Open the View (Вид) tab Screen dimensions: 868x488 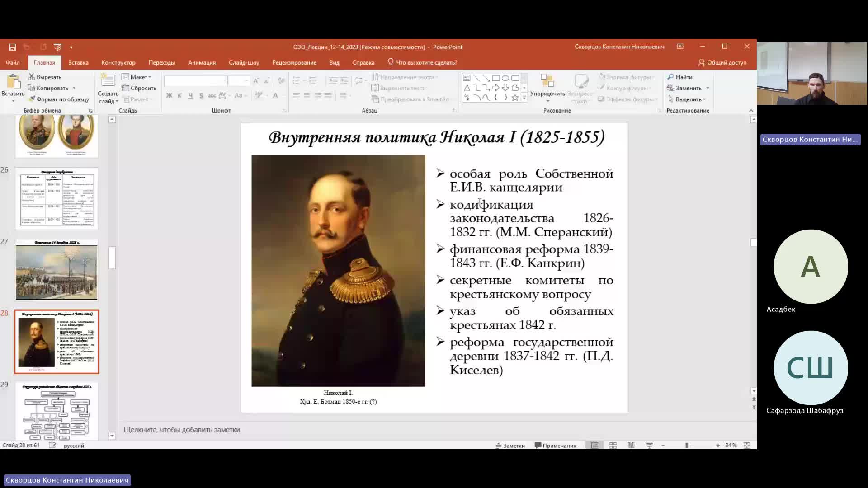pos(334,62)
